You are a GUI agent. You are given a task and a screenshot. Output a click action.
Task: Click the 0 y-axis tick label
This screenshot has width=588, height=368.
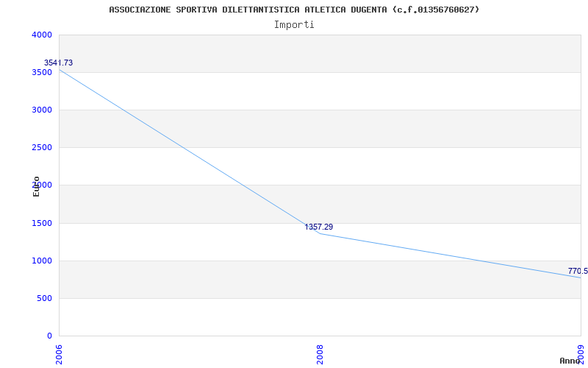49,336
